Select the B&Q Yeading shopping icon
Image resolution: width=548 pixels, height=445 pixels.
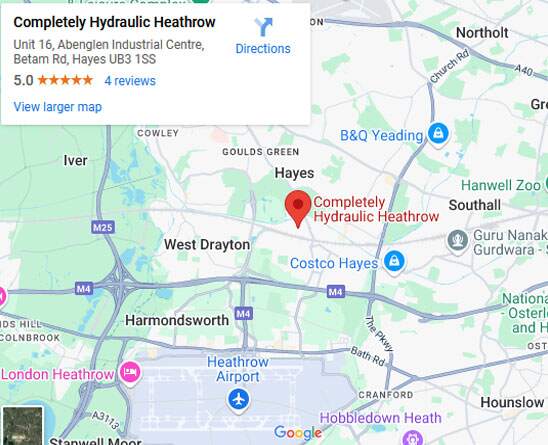[x=438, y=135]
